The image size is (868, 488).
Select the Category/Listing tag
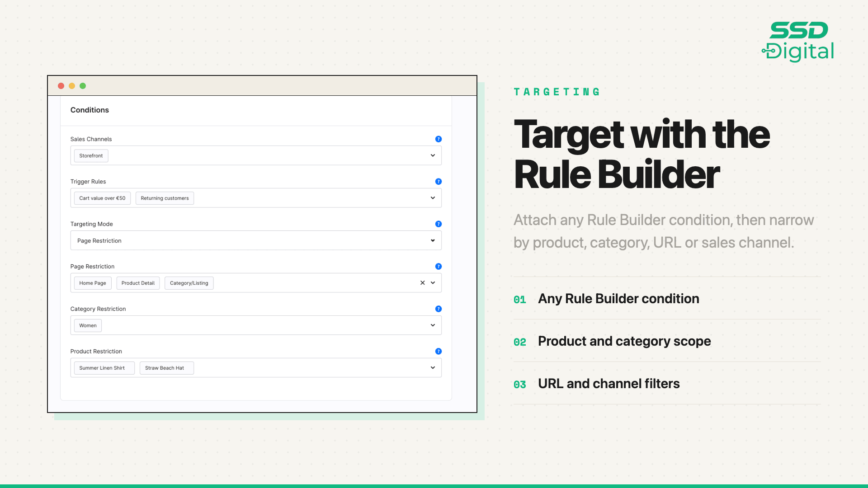tap(189, 283)
